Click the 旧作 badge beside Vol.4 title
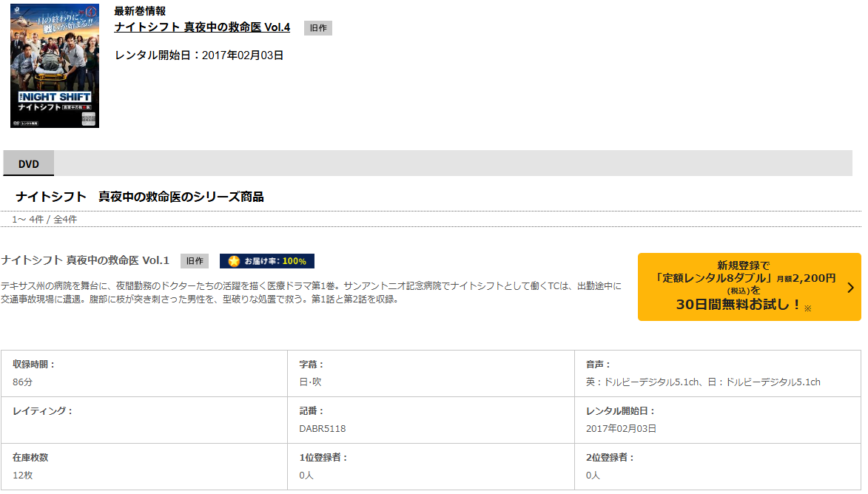Viewport: 868px width, 494px height. (317, 27)
